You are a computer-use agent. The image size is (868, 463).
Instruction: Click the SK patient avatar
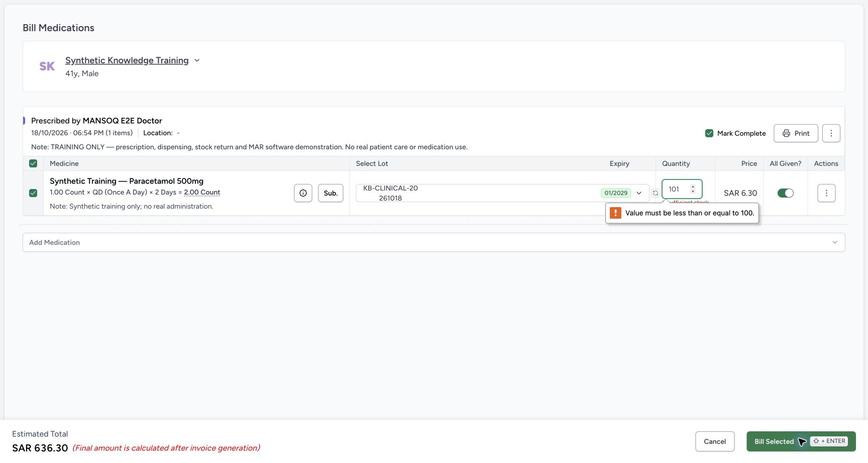click(47, 66)
